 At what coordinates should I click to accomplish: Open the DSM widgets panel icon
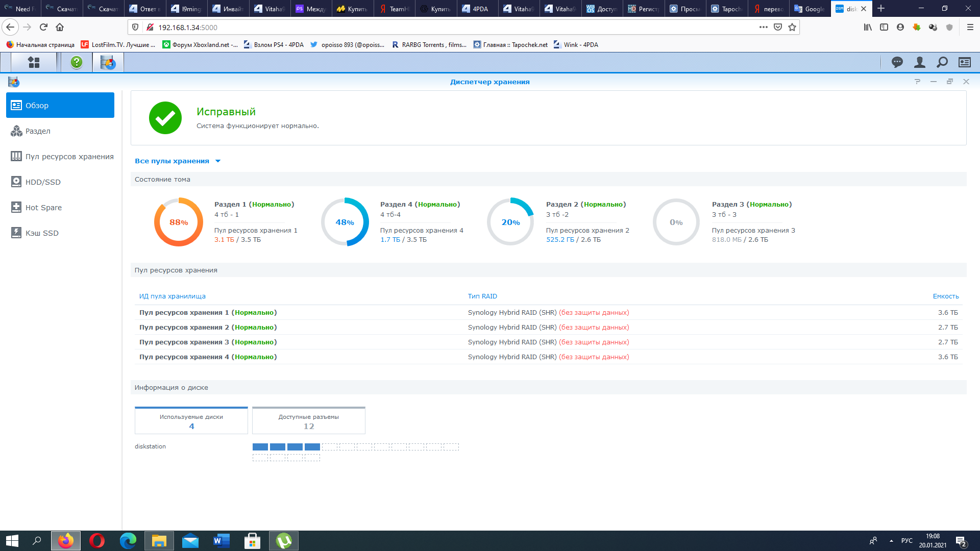pyautogui.click(x=964, y=62)
